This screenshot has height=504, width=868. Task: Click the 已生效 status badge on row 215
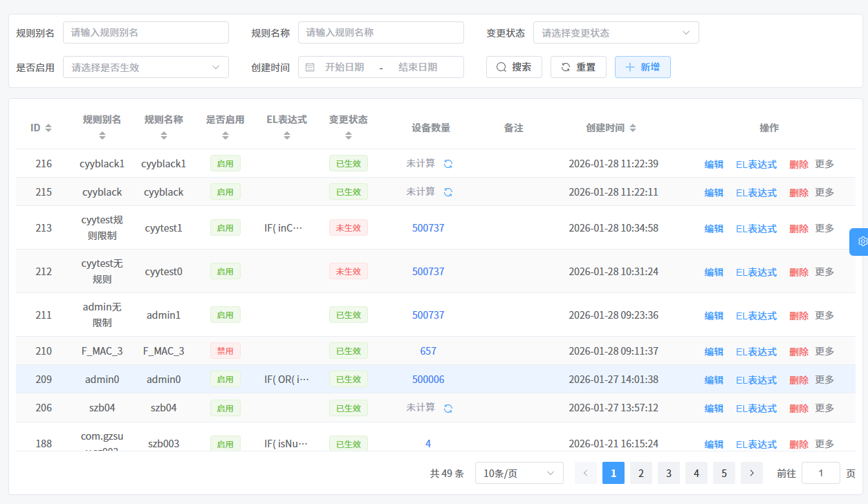point(349,192)
